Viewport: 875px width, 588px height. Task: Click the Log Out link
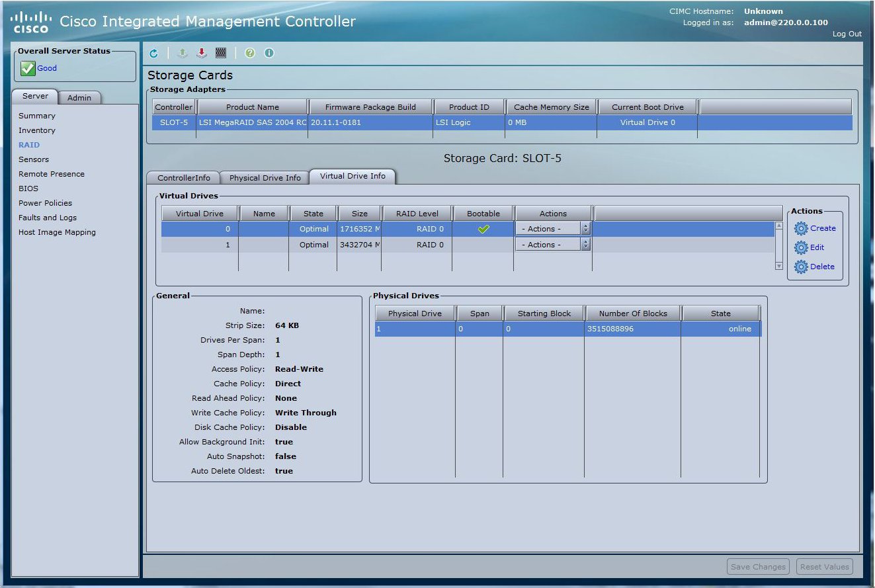(847, 34)
